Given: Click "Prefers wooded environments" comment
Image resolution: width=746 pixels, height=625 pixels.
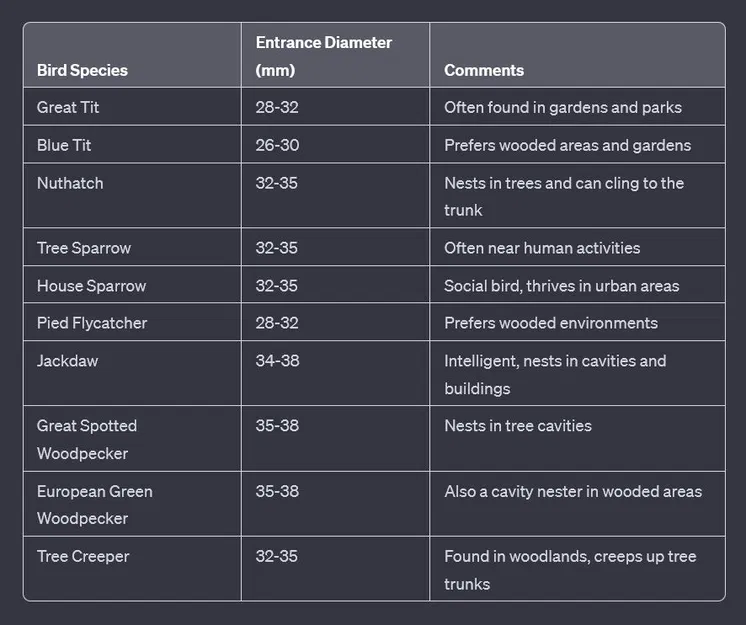Looking at the screenshot, I should click(551, 323).
